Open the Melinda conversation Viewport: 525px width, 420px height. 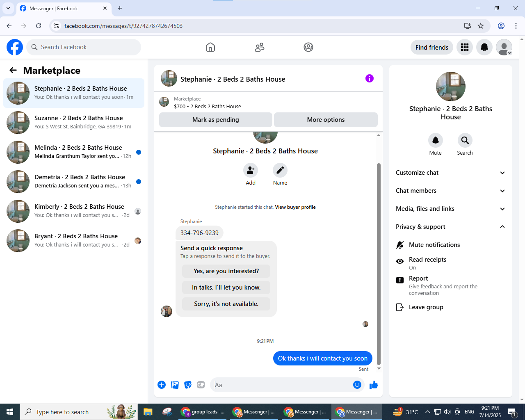(x=74, y=152)
